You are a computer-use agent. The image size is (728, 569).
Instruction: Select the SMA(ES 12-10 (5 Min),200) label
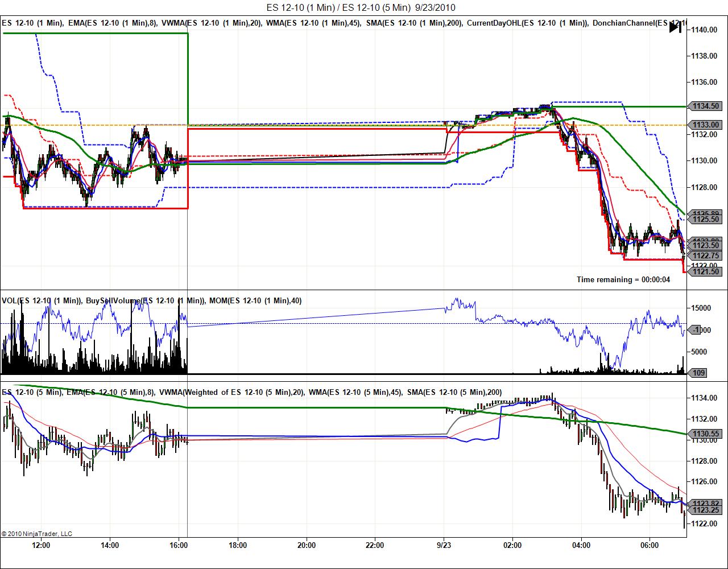[454, 392]
